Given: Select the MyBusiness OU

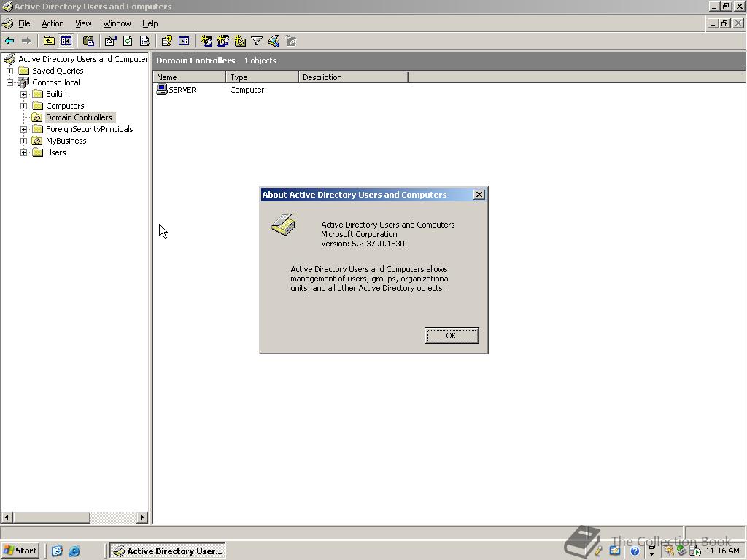Looking at the screenshot, I should click(66, 141).
